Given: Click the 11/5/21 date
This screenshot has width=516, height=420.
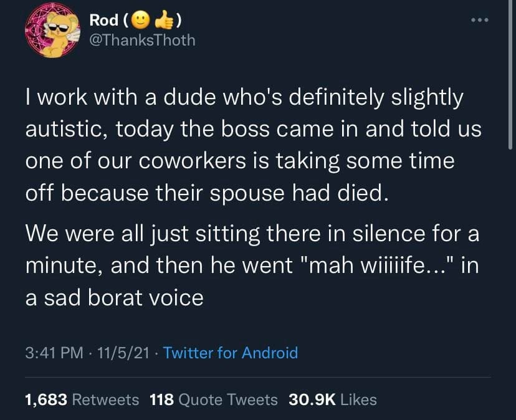Looking at the screenshot, I should (x=124, y=353).
